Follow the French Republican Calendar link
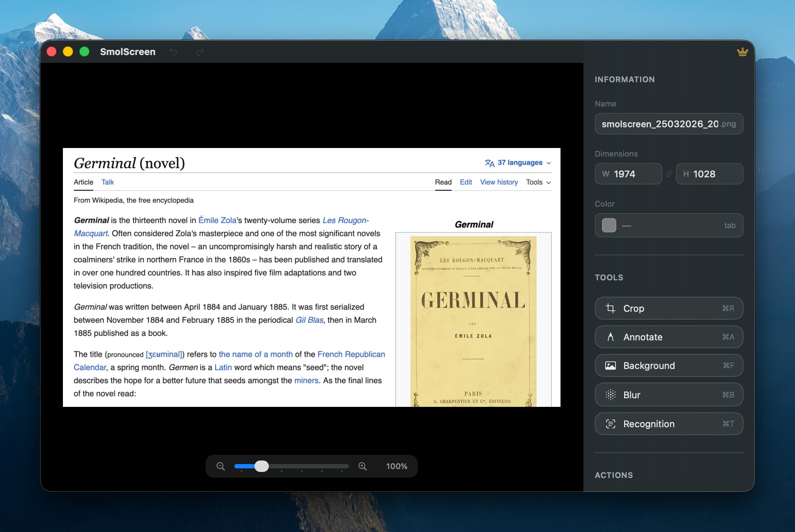This screenshot has width=795, height=532. tap(351, 354)
